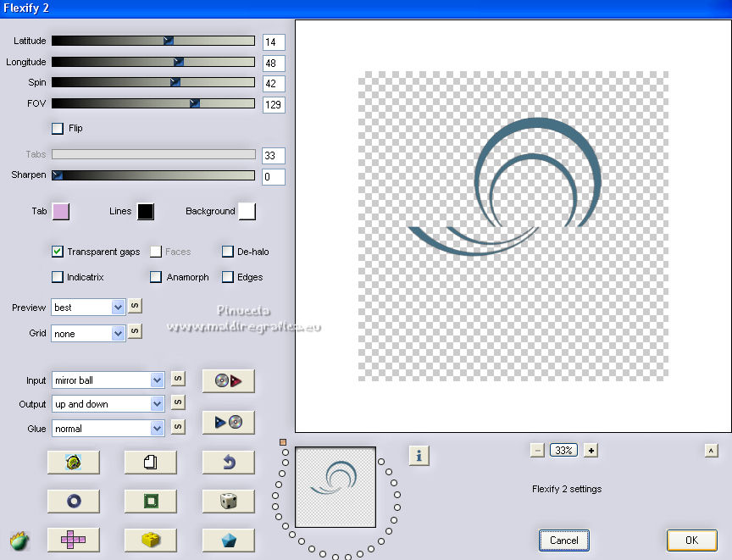Zoom in with the plus button
732x560 pixels.
point(591,451)
